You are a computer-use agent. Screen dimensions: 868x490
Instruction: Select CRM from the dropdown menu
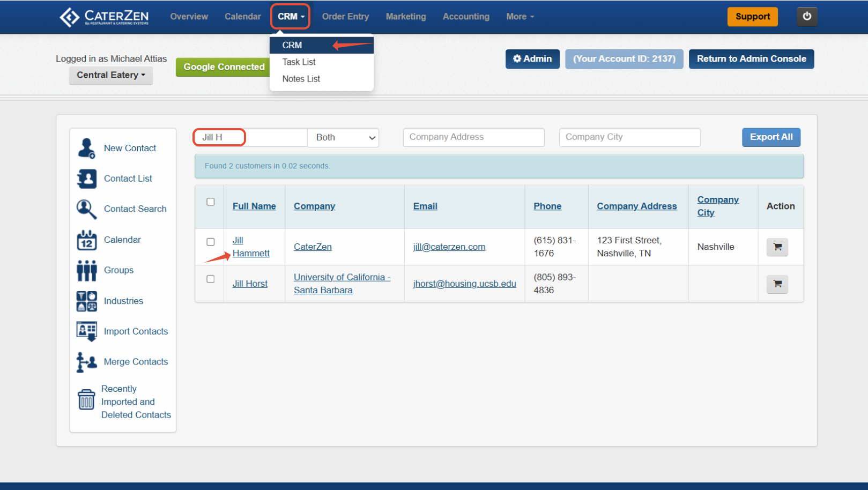coord(322,45)
